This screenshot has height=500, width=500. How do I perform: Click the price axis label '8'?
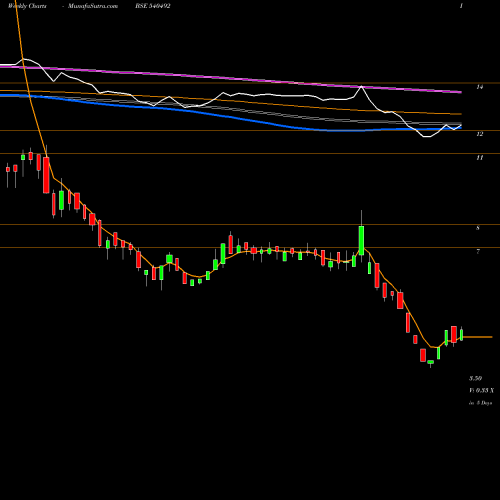(x=478, y=228)
